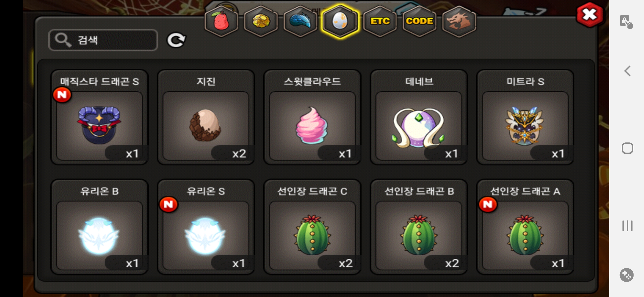Image resolution: width=644 pixels, height=297 pixels.
Task: Close the inventory with red X
Action: click(590, 15)
